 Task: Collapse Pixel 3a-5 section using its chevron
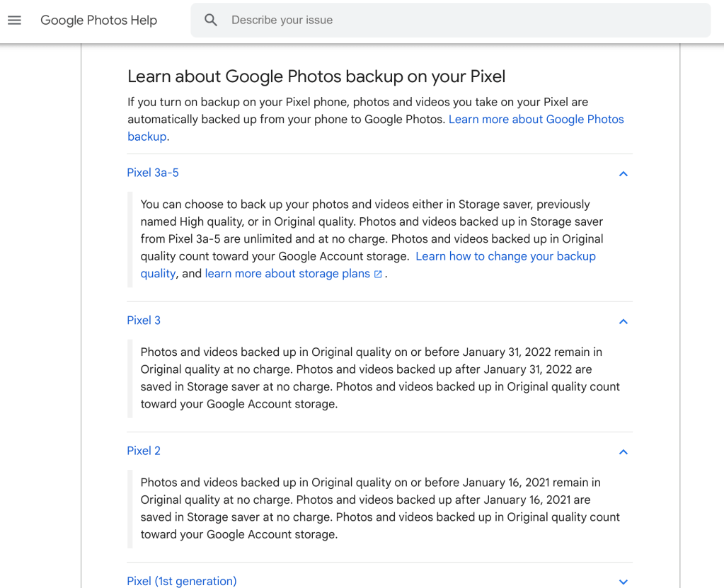click(623, 173)
